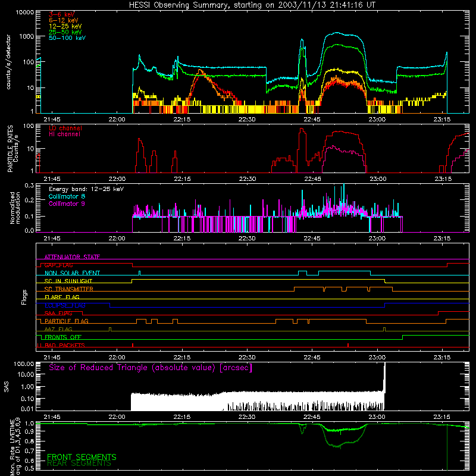
Task: Click the "1000" tick on the count-rate axis
Action: coord(27,36)
